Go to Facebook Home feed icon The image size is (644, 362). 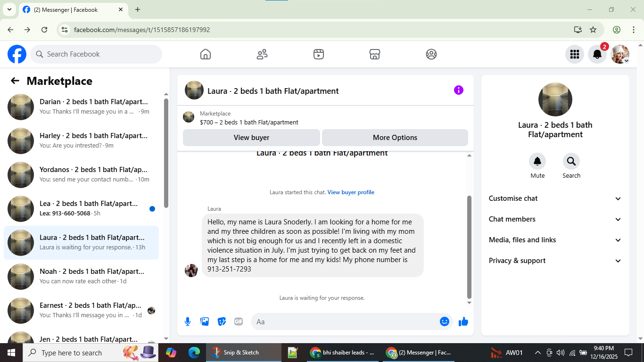206,54
